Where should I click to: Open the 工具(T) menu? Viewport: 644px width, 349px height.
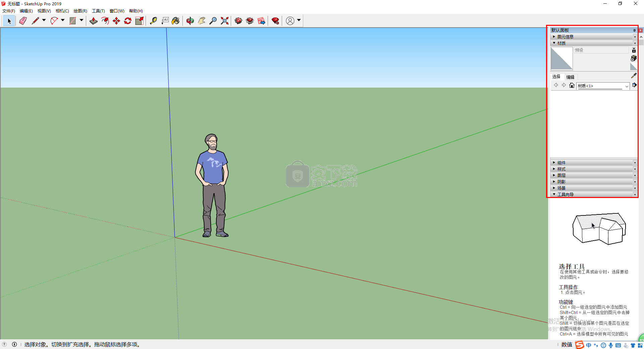coord(98,11)
